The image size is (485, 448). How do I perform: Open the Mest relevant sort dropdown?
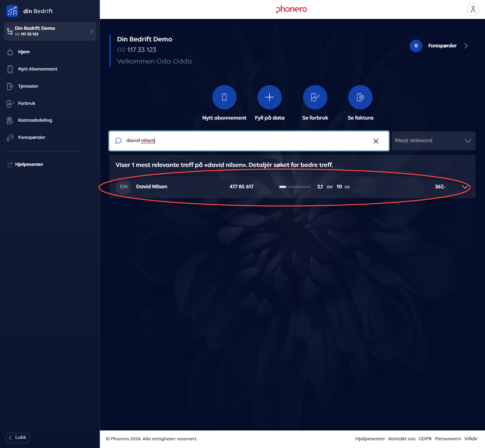click(x=433, y=141)
